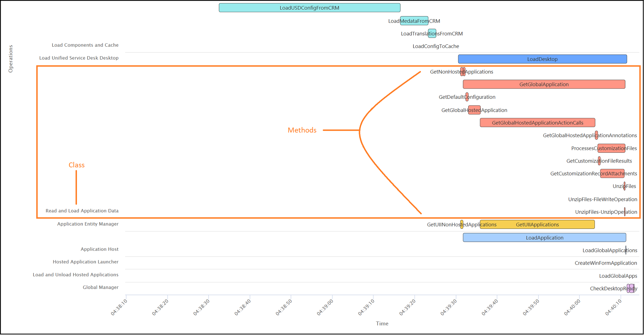
Task: Click the 04:39:50 time tick label
Action: tap(531, 307)
